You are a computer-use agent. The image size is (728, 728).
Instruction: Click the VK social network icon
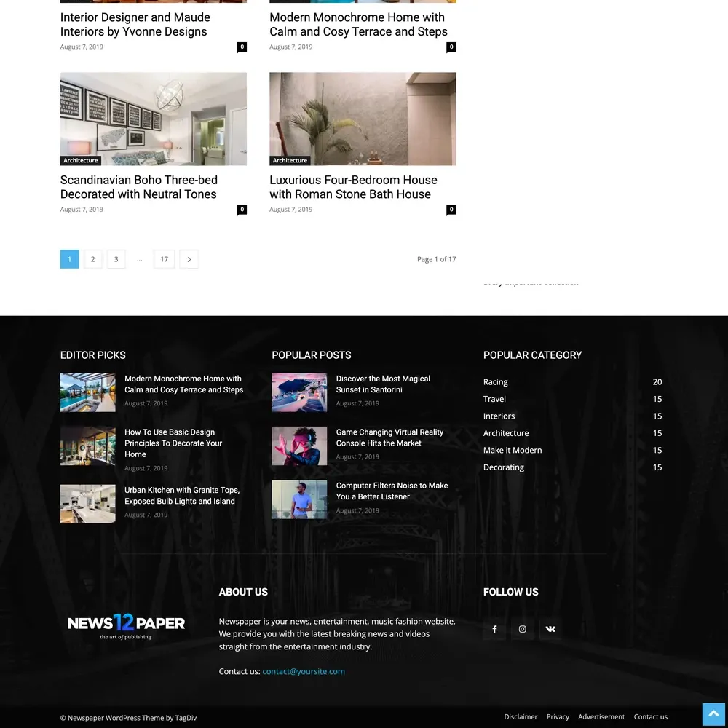coord(550,629)
